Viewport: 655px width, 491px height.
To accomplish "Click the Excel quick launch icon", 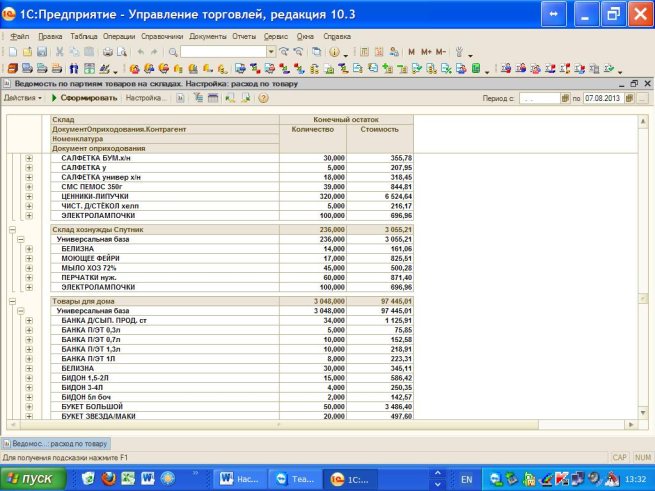I will pyautogui.click(x=128, y=478).
